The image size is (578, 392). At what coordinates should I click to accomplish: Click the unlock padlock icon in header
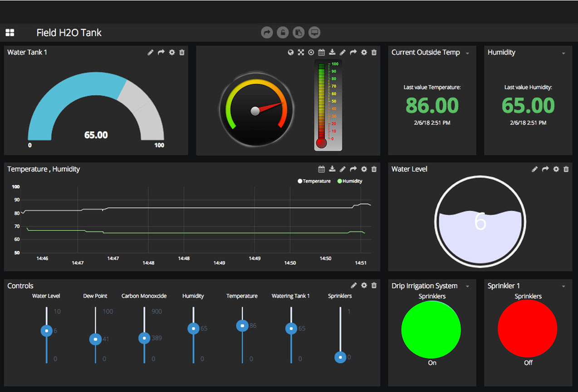(282, 33)
